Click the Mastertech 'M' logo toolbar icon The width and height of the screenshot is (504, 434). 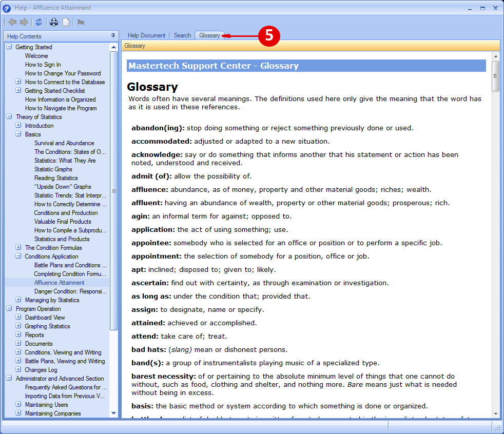tap(81, 22)
